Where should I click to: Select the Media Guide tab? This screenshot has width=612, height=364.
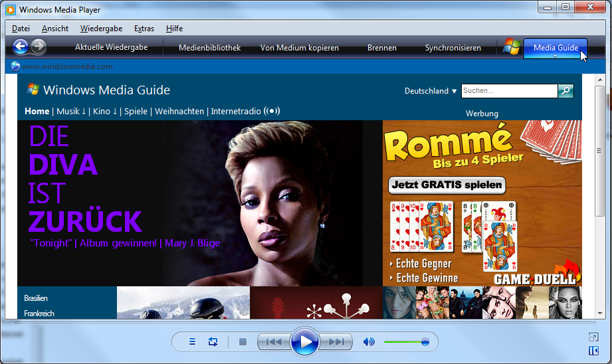click(x=556, y=47)
